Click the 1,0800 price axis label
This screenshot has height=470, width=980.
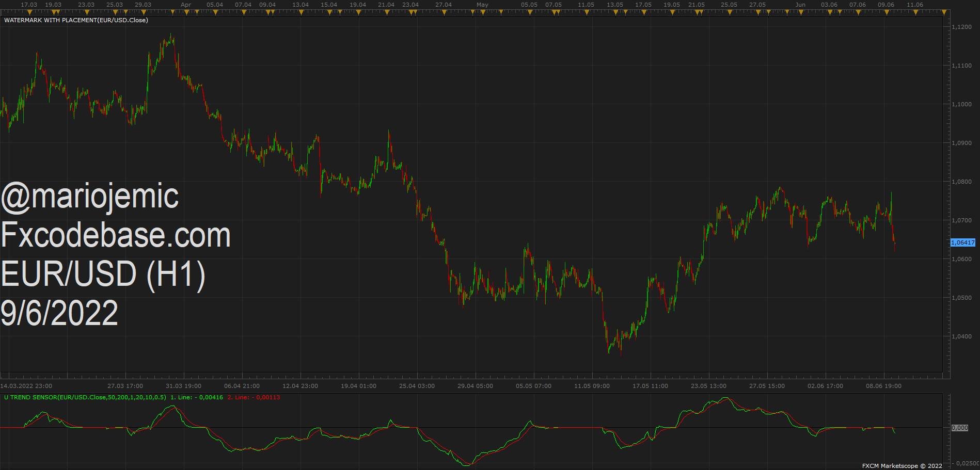coord(961,182)
